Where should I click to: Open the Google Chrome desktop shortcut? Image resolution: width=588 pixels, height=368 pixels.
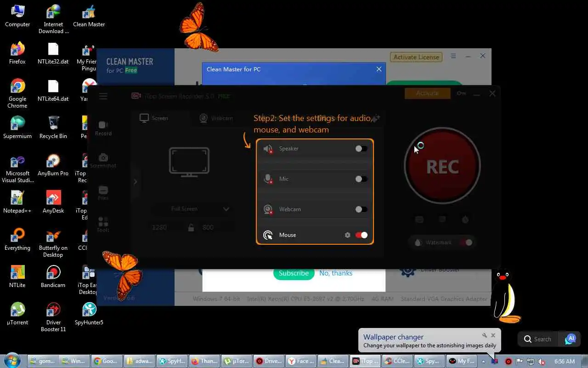[17, 93]
